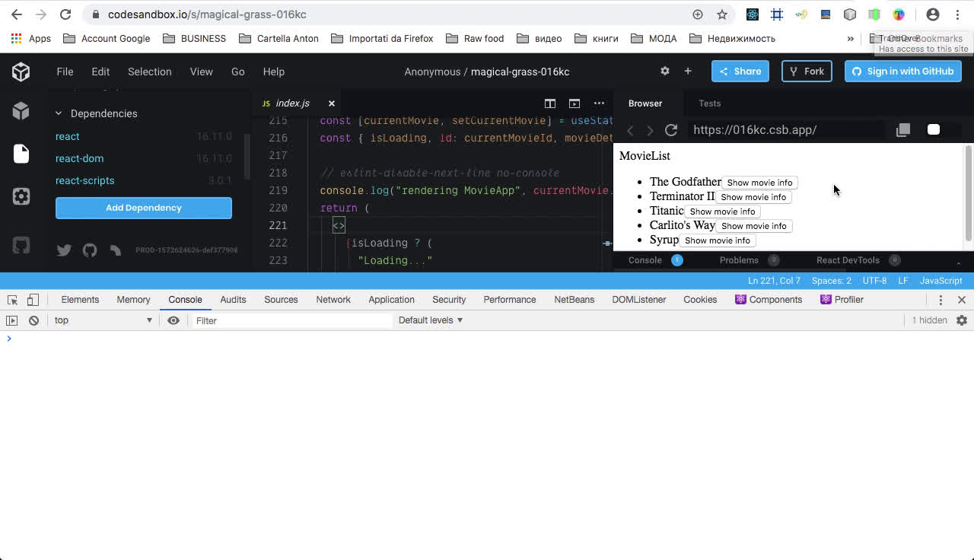The image size is (974, 560).
Task: Fork this sandbox
Action: [x=807, y=72]
